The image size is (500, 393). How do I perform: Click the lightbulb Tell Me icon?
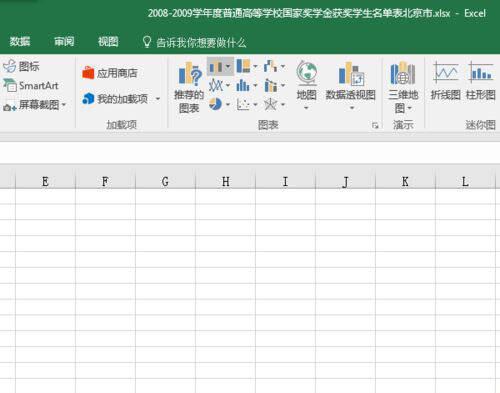[x=147, y=42]
